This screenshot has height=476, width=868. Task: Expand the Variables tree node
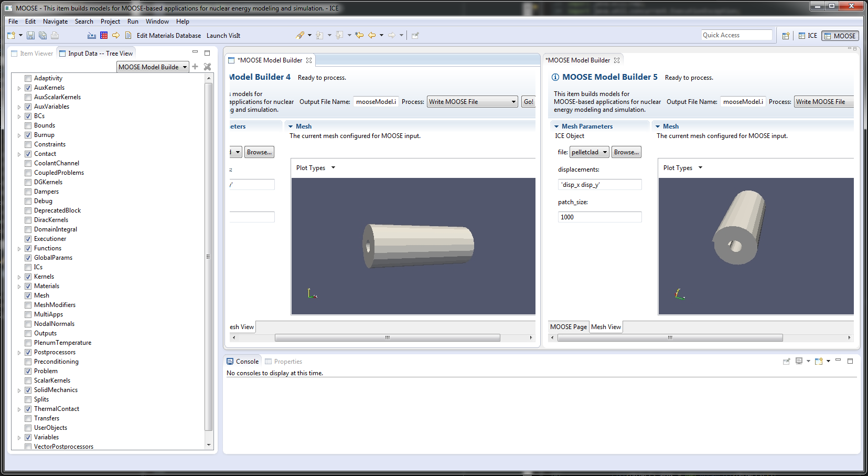click(x=19, y=438)
